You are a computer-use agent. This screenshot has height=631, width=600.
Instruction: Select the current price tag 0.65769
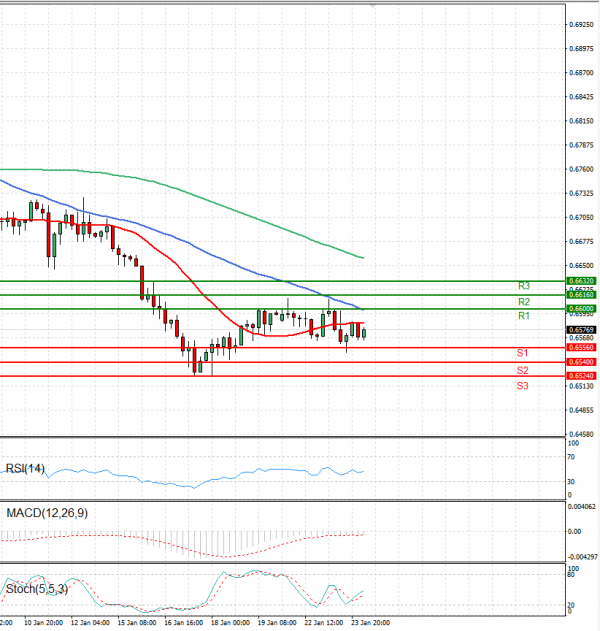(x=581, y=330)
